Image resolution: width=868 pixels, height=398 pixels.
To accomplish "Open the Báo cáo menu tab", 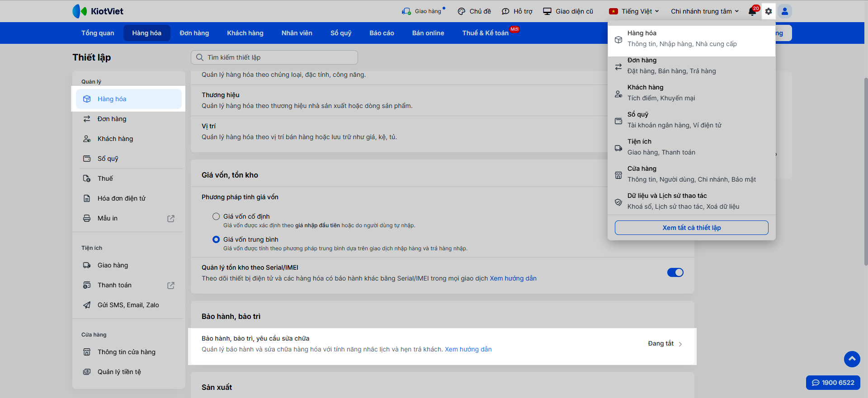I will point(382,33).
